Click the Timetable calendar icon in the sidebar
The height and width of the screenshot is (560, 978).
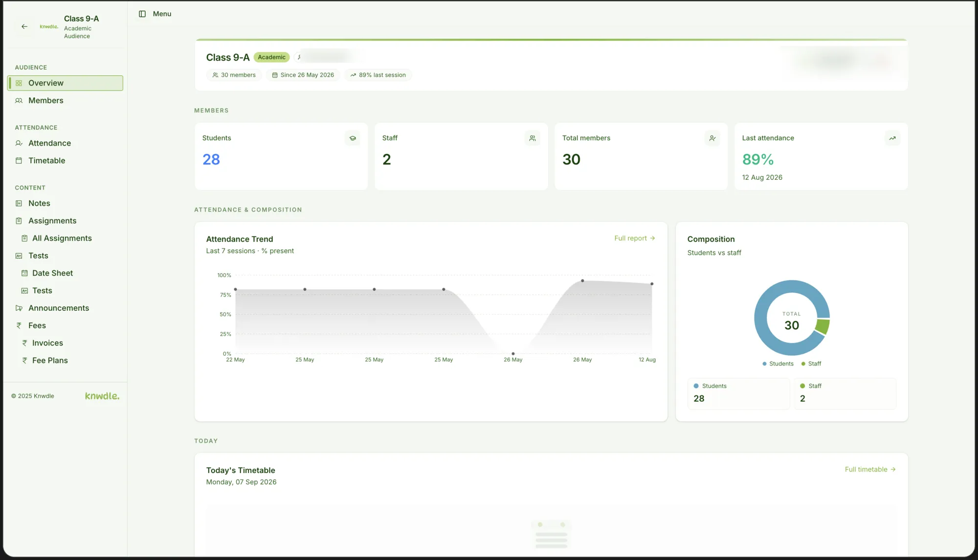19,161
